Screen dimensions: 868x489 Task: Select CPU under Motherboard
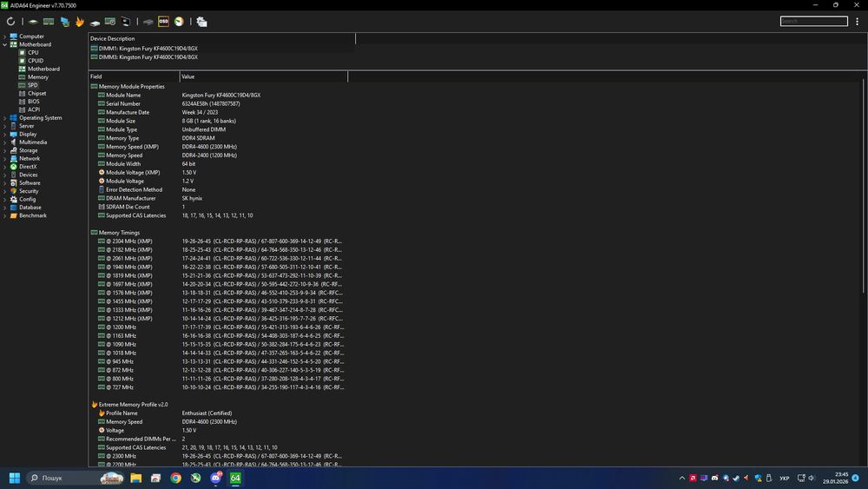click(x=29, y=53)
